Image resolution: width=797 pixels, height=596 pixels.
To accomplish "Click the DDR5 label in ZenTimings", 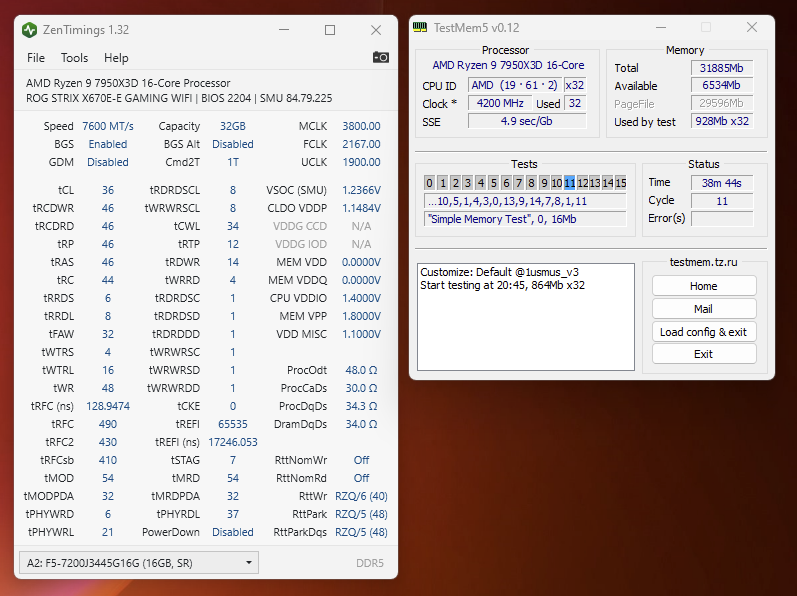I will coord(370,563).
